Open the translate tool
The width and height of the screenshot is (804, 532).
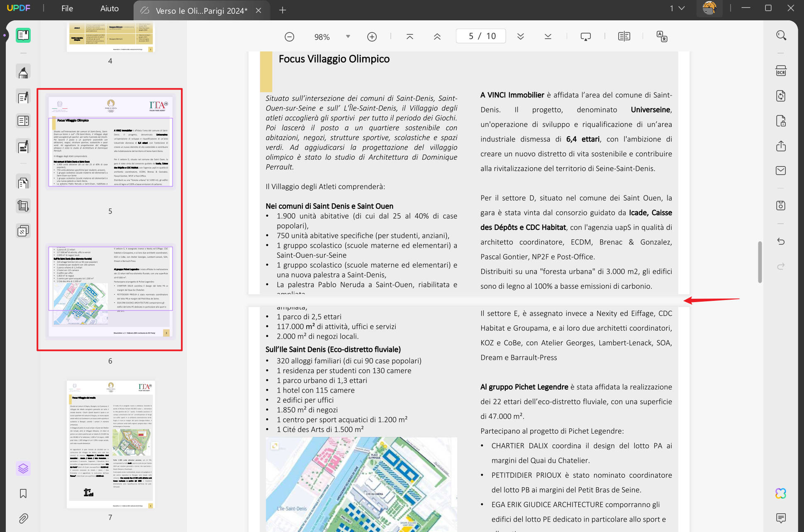tap(662, 37)
